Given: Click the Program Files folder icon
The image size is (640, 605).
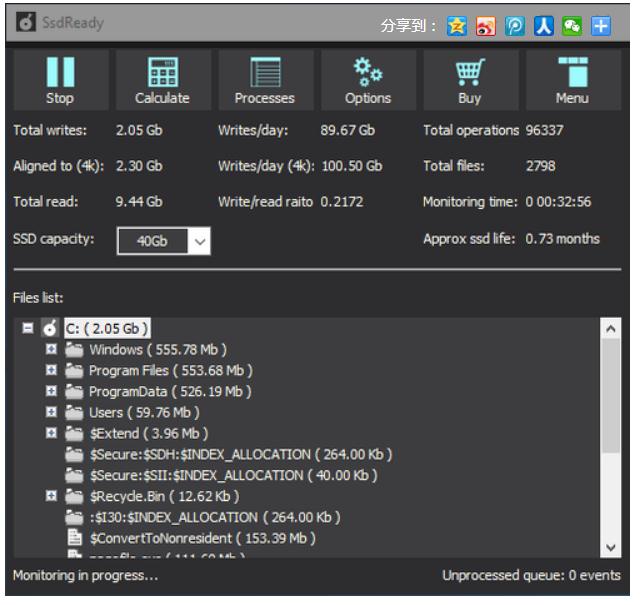Looking at the screenshot, I should (x=74, y=371).
